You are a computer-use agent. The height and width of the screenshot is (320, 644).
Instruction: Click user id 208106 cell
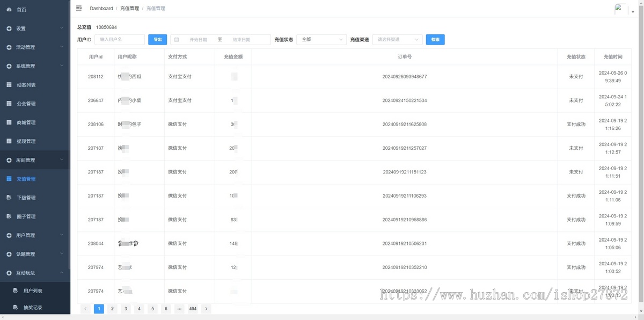[96, 124]
